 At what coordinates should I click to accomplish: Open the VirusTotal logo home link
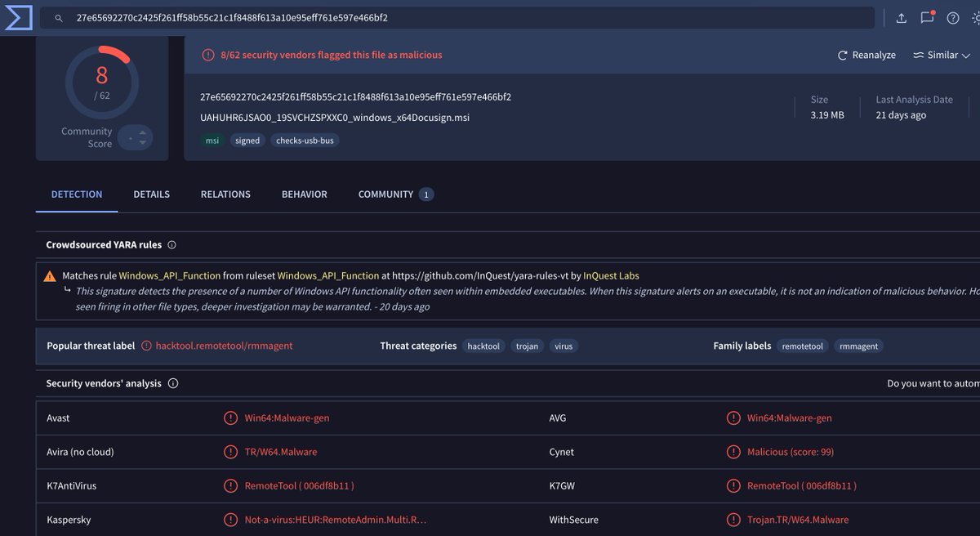tap(18, 17)
